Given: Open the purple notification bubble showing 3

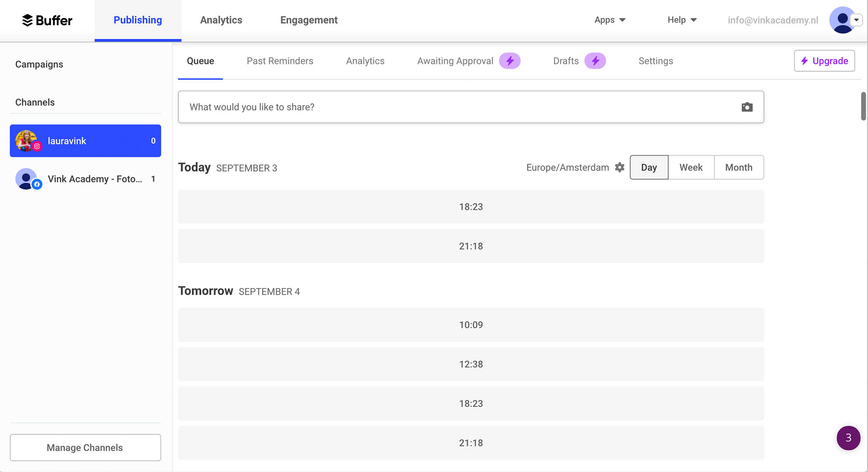Looking at the screenshot, I should pos(848,438).
